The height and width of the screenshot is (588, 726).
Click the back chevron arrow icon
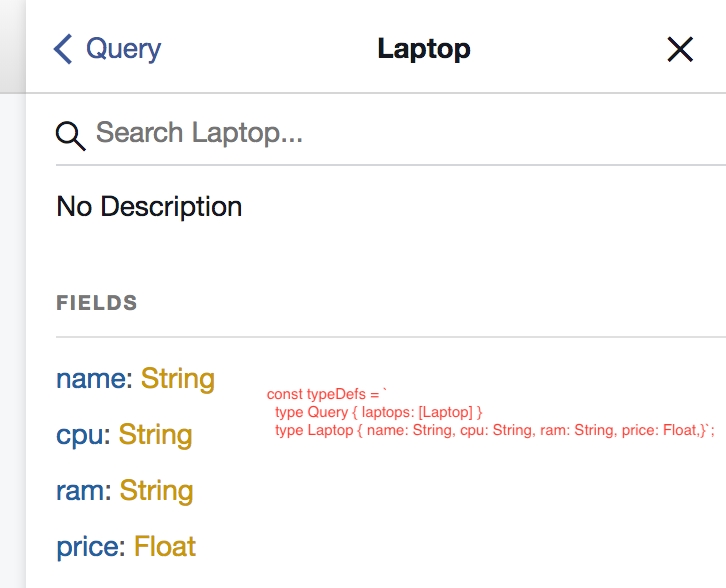(63, 49)
